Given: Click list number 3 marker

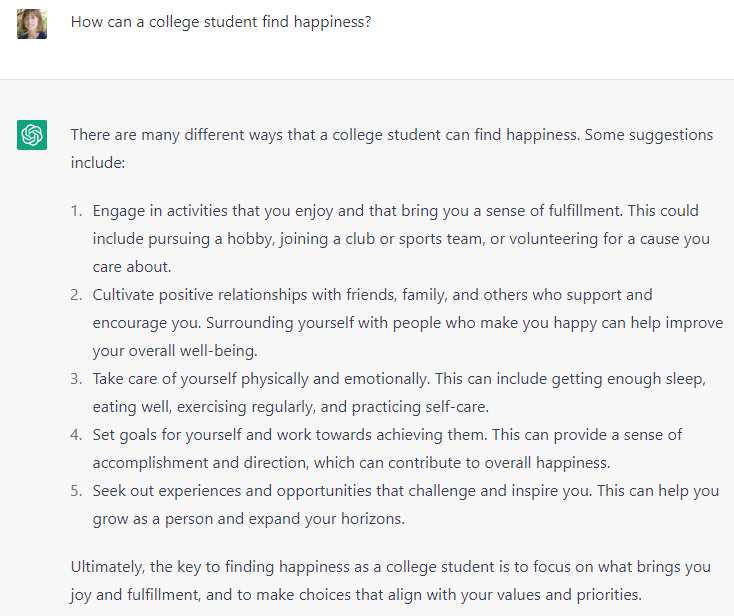Looking at the screenshot, I should pyautogui.click(x=76, y=379).
